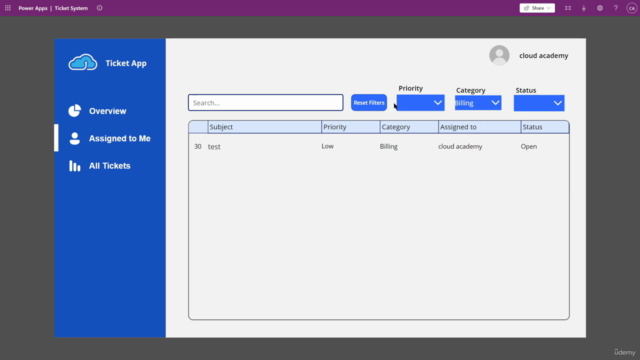
Task: Click the download icon in header
Action: pos(584,8)
